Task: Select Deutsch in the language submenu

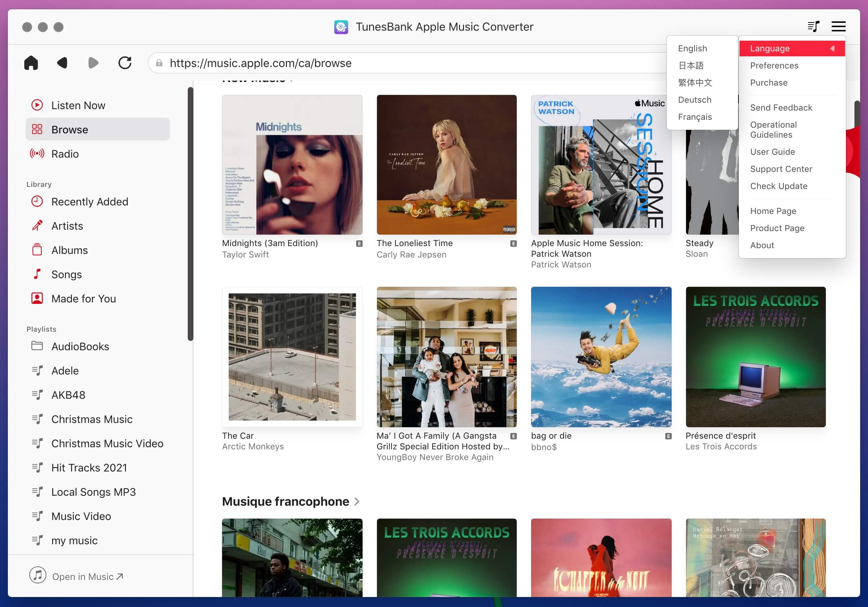Action: (x=702, y=100)
